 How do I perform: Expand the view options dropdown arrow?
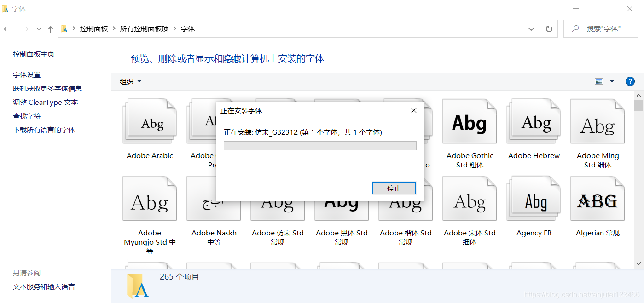(612, 81)
